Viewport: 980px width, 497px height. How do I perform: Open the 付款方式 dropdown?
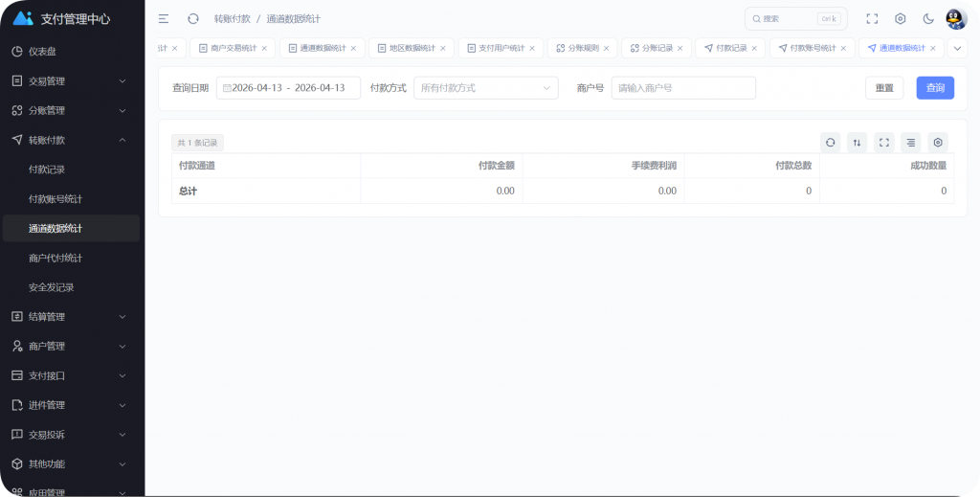click(x=485, y=88)
